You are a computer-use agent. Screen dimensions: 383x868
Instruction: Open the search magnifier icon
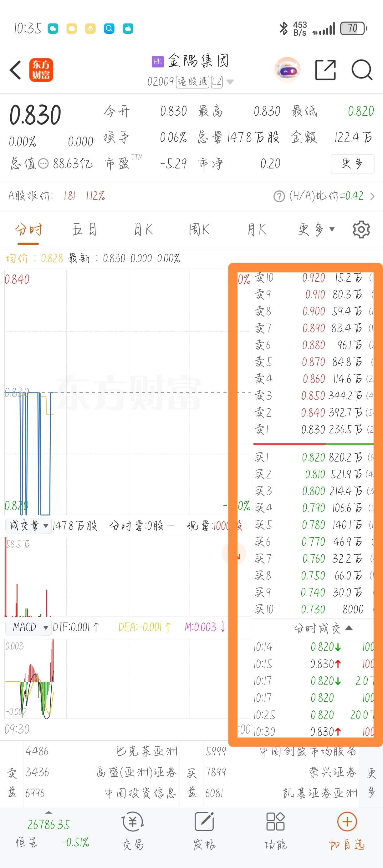[362, 70]
